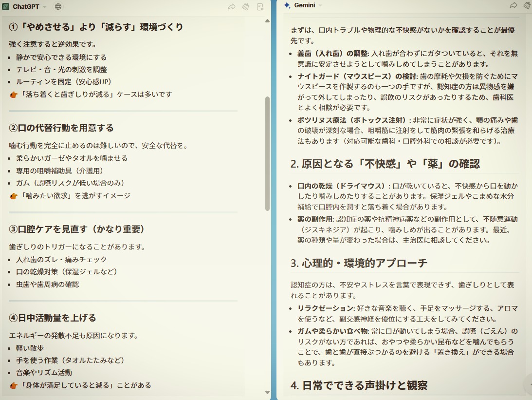Click bold text リラクゼーション

click(325, 308)
